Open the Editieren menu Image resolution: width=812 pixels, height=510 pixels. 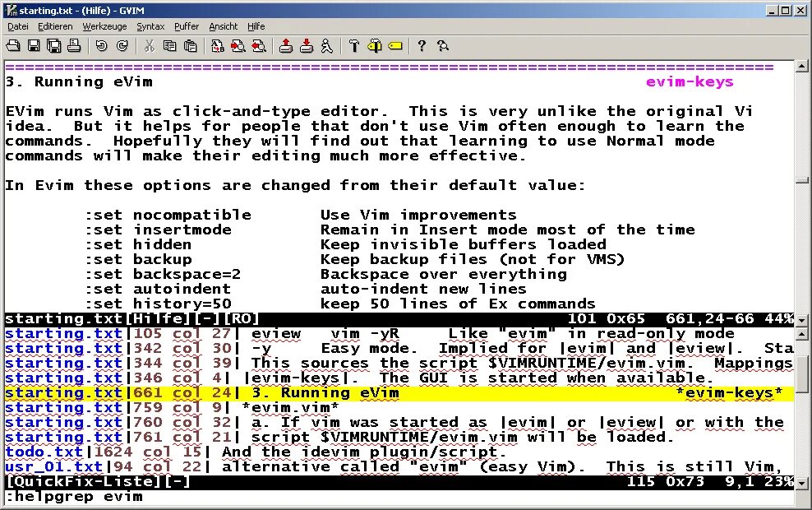[55, 26]
